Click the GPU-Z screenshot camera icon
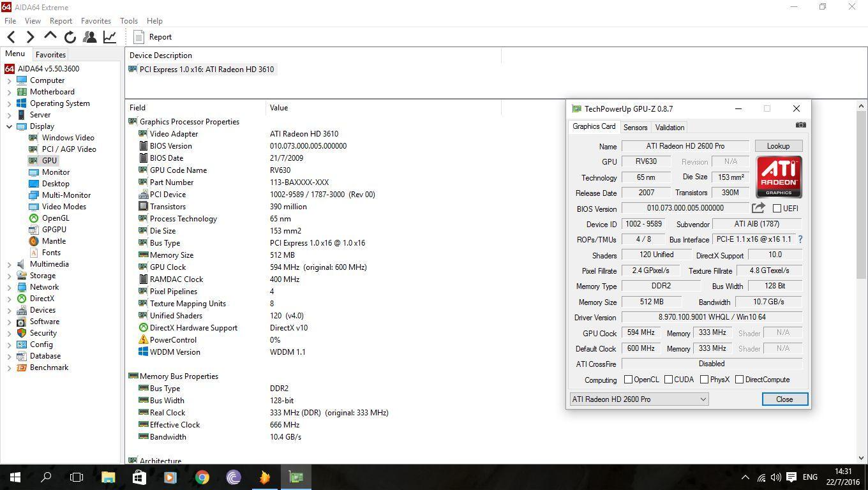This screenshot has height=490, width=868. (800, 125)
